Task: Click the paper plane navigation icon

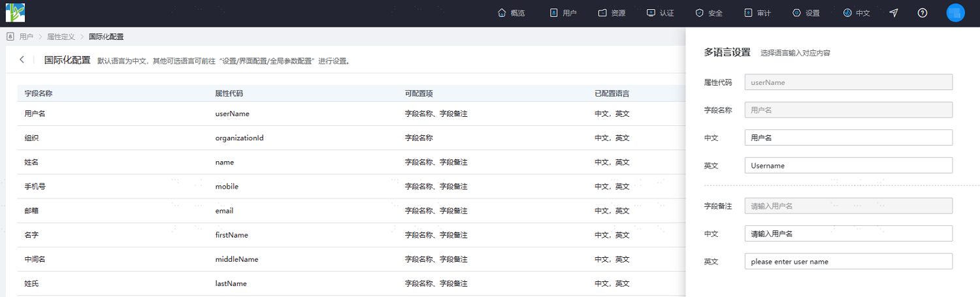Action: (x=894, y=13)
